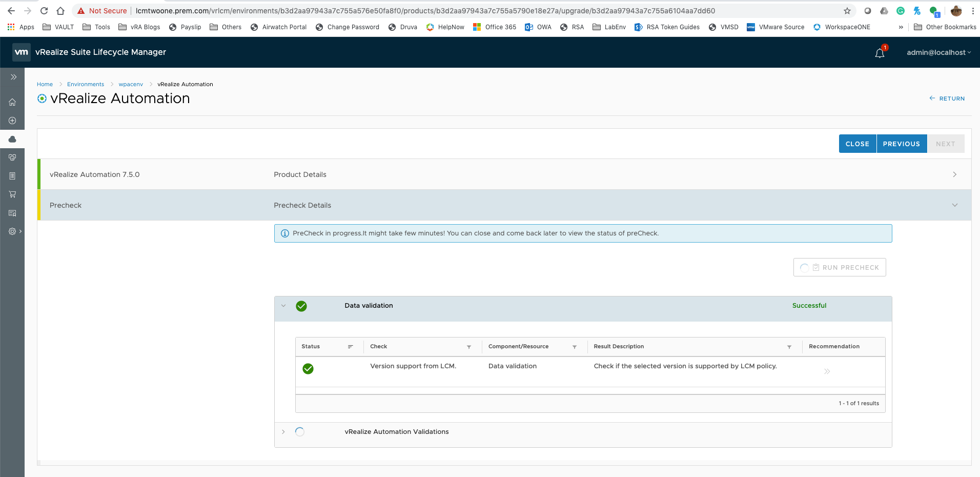
Task: Click the wpacenv breadcrumb link
Action: 131,84
